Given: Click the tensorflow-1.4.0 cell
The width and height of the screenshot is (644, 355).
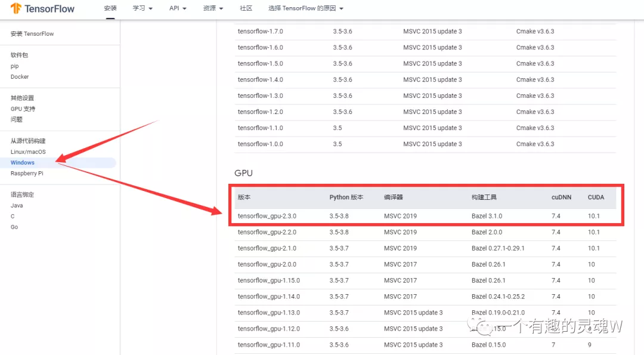Looking at the screenshot, I should [x=260, y=79].
